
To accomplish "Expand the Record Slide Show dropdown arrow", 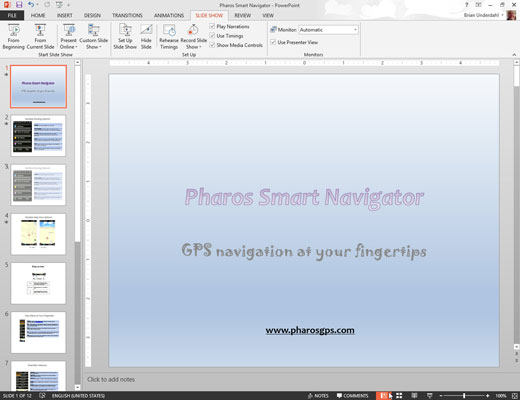I will 200,47.
